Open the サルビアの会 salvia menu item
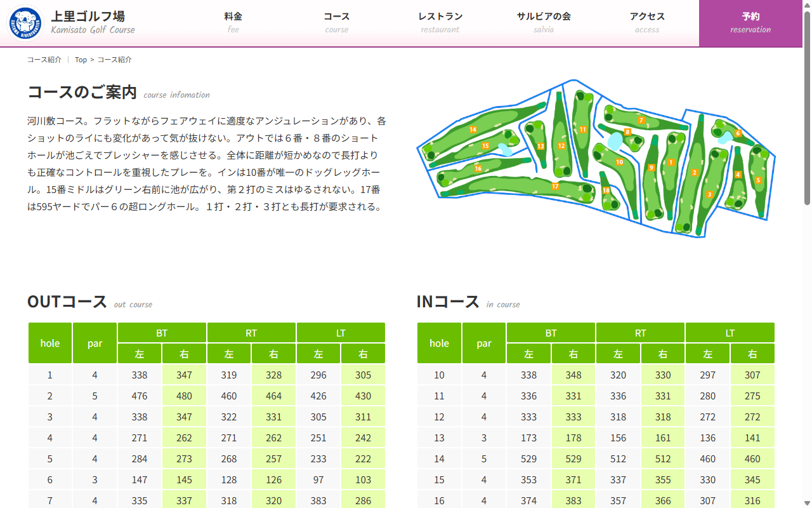 point(544,23)
